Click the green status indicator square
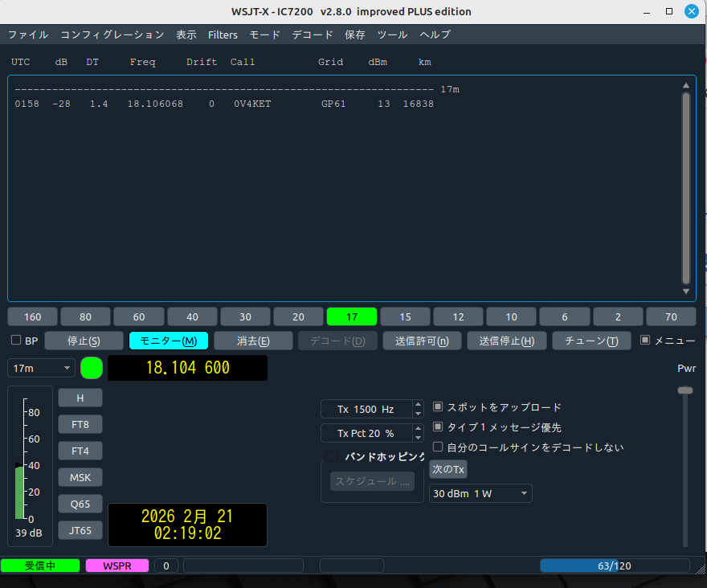The width and height of the screenshot is (707, 588). pyautogui.click(x=92, y=368)
